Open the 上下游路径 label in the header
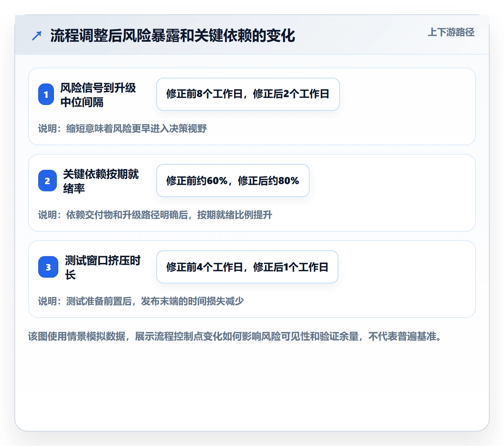The width and height of the screenshot is (504, 446). coord(451,32)
